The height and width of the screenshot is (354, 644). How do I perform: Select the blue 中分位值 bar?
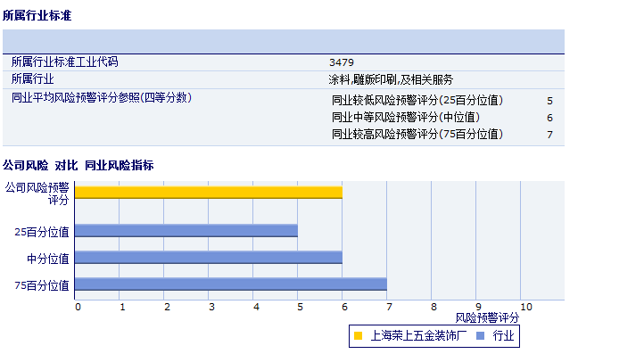point(208,257)
